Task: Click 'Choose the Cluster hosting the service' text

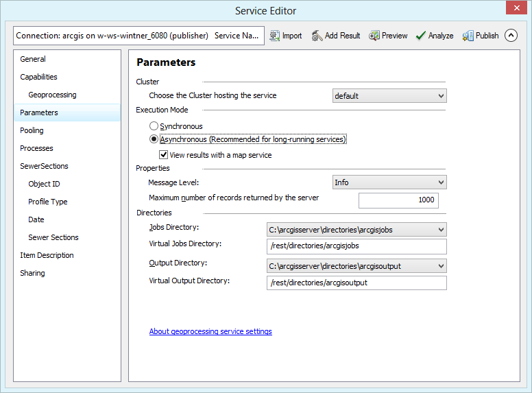Action: [213, 95]
